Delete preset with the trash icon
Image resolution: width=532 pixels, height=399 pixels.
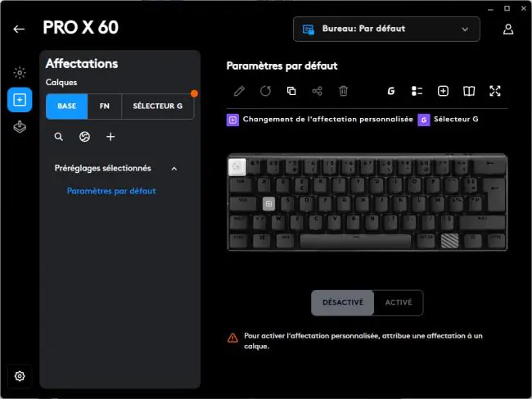(x=344, y=91)
